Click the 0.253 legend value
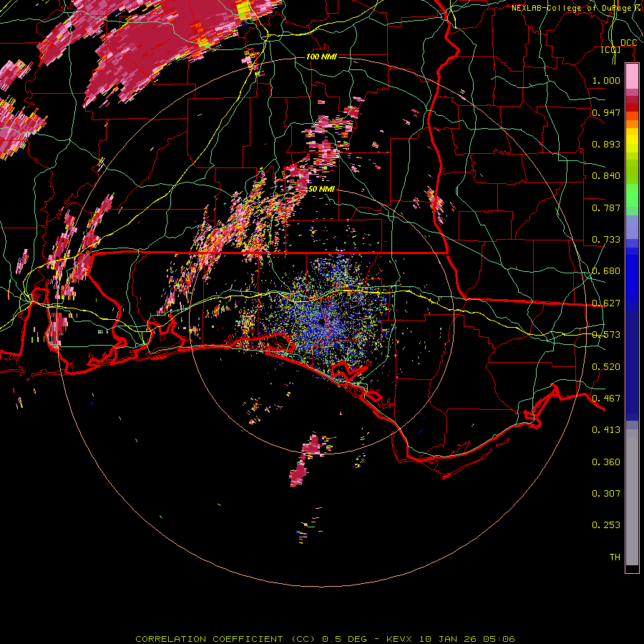This screenshot has width=644, height=644. (x=606, y=525)
